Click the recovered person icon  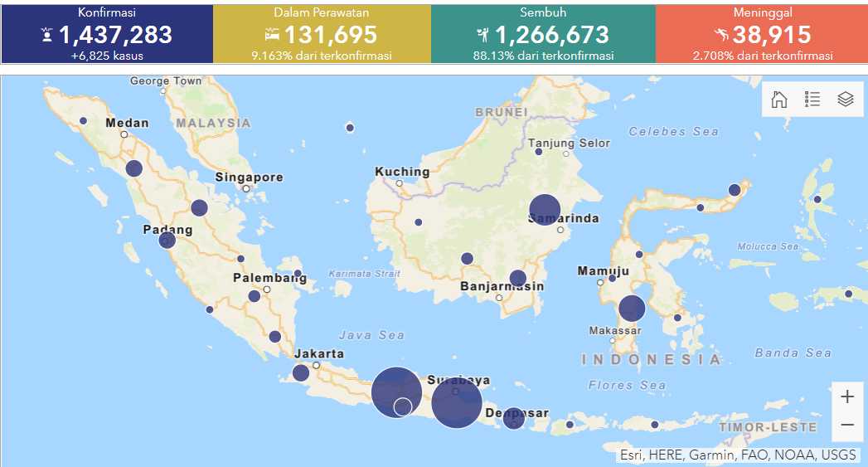[483, 35]
